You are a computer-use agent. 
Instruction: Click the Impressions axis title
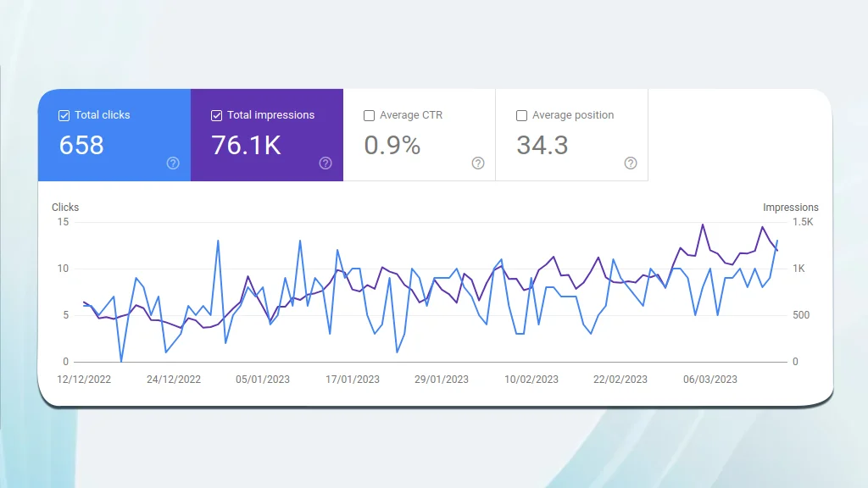click(791, 208)
